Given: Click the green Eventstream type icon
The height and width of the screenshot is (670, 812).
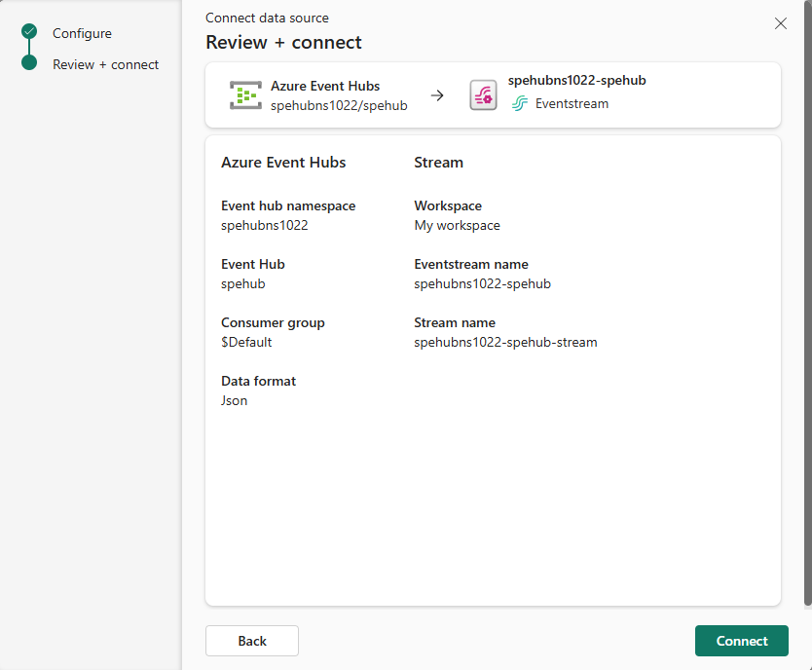Looking at the screenshot, I should coord(520,103).
